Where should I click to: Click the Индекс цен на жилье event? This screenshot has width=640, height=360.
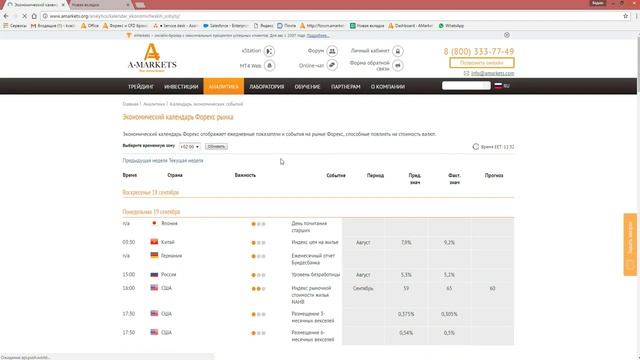[x=315, y=242]
